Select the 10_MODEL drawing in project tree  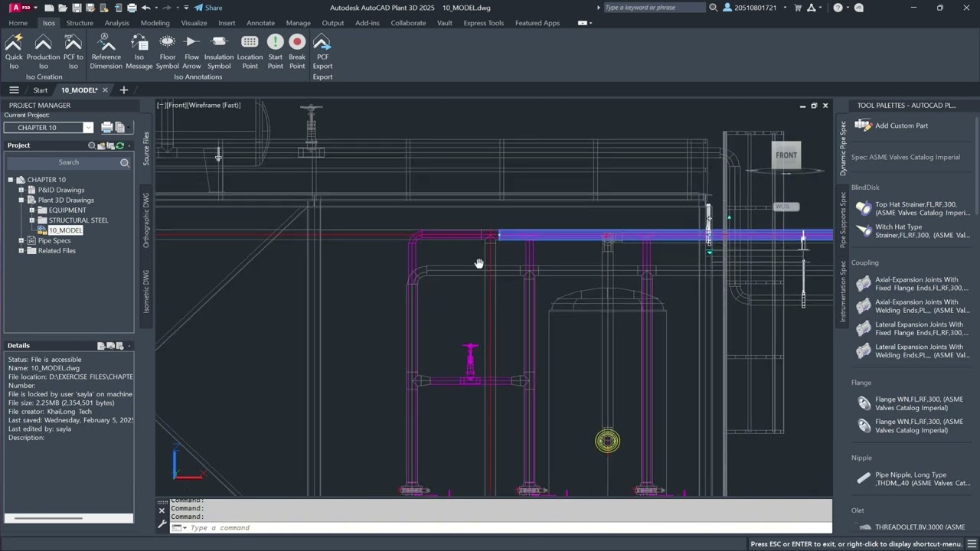[65, 230]
